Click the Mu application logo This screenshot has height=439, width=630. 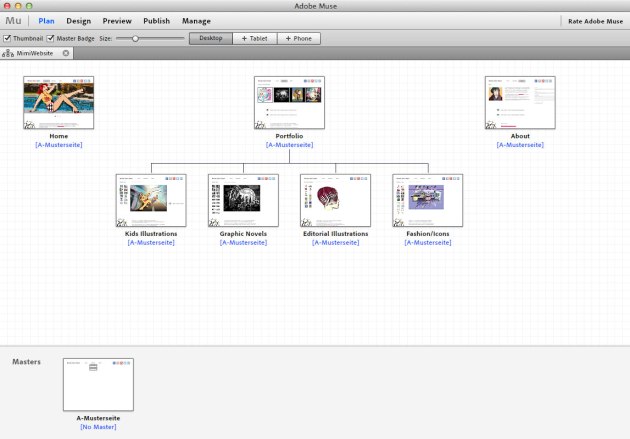[14, 20]
